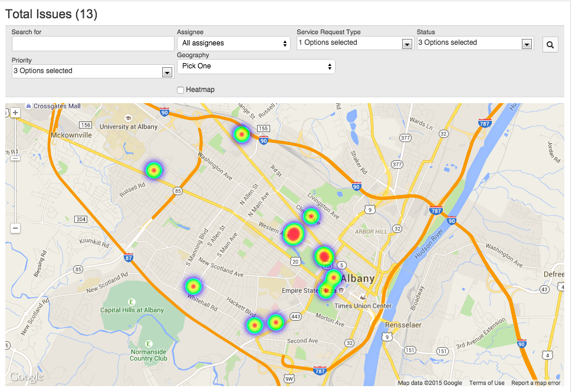572x392 pixels.
Task: Click heat spot by Whitehall Rd
Action: point(193,286)
